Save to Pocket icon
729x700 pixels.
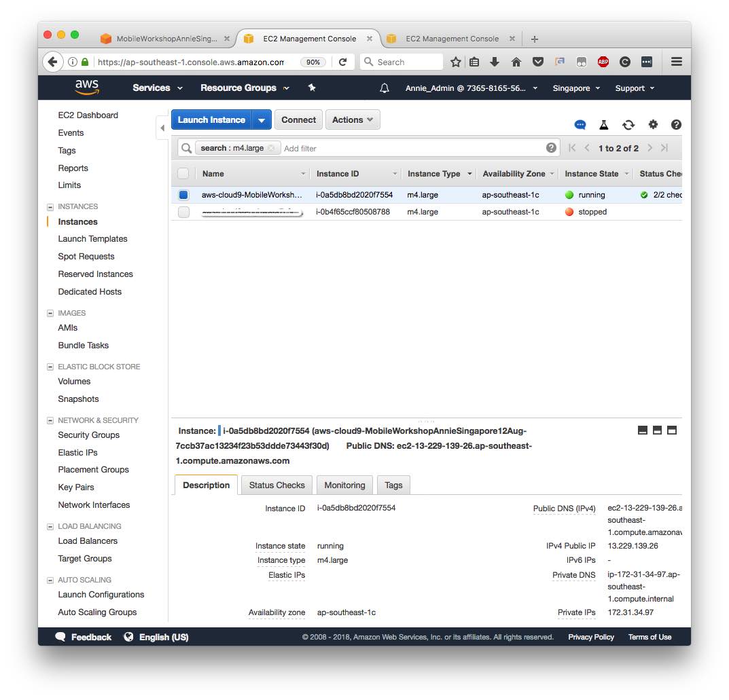(538, 62)
